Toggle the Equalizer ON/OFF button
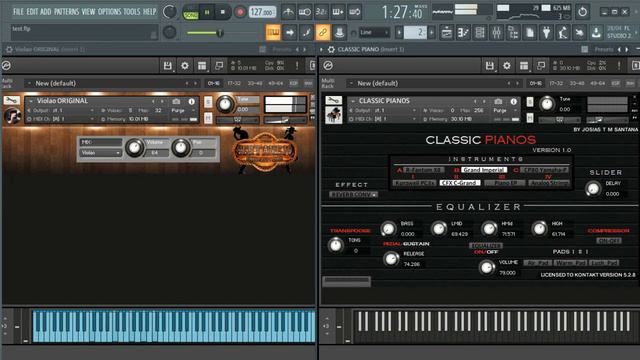This screenshot has width=640, height=360. coord(486,246)
